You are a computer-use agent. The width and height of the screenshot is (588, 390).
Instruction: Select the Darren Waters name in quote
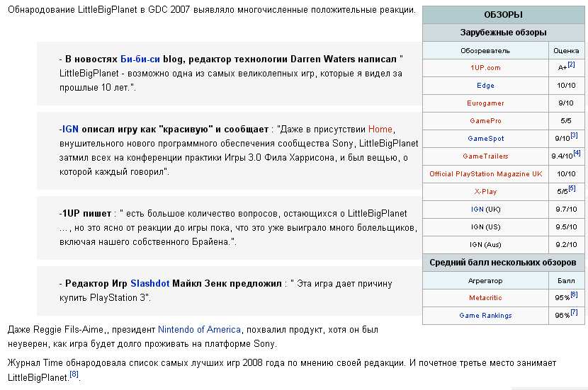322,59
